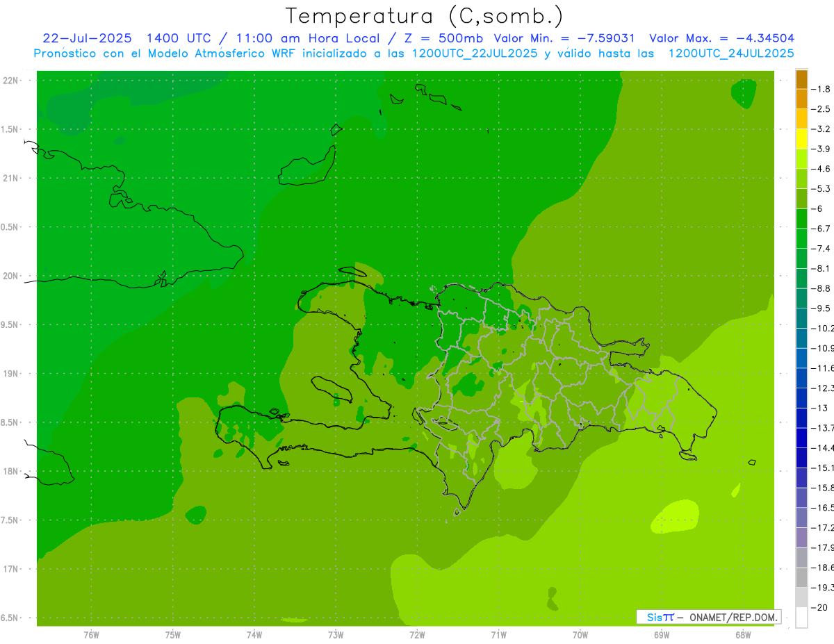The width and height of the screenshot is (834, 644).
Task: Pick the yellow swatch between -3.2 and -3.9
Action: point(801,139)
